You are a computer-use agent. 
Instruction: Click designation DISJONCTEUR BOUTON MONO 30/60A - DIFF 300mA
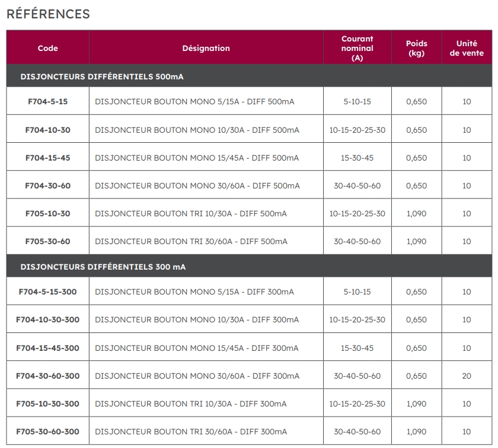pos(197,376)
